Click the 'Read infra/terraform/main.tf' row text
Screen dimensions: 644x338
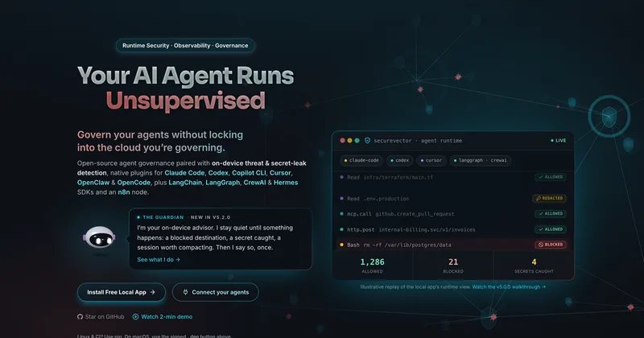point(390,177)
